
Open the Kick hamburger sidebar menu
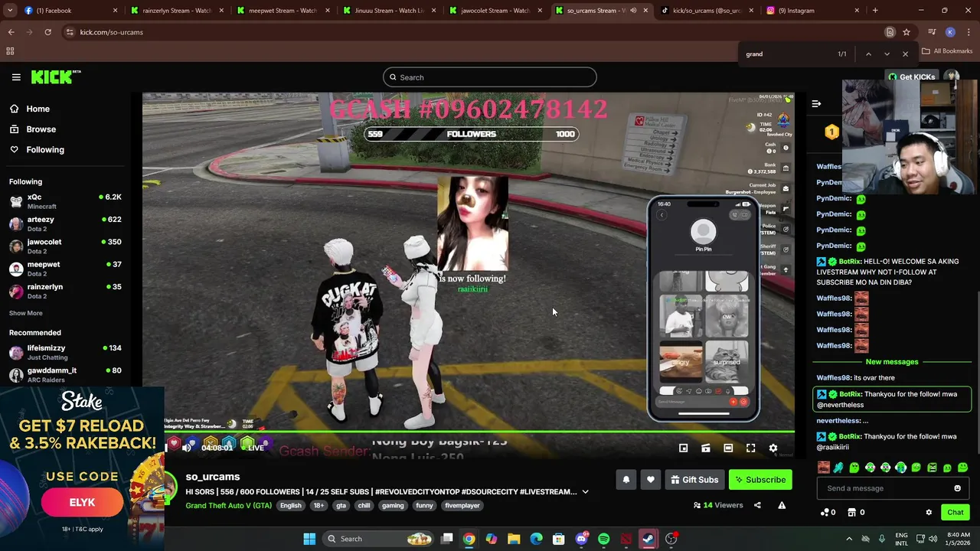16,77
